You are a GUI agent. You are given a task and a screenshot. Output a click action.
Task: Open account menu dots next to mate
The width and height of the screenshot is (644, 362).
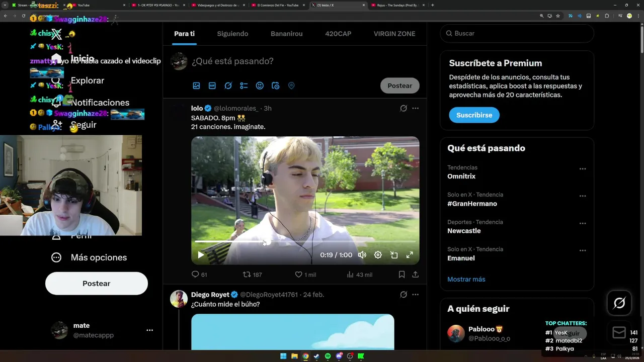click(x=149, y=330)
